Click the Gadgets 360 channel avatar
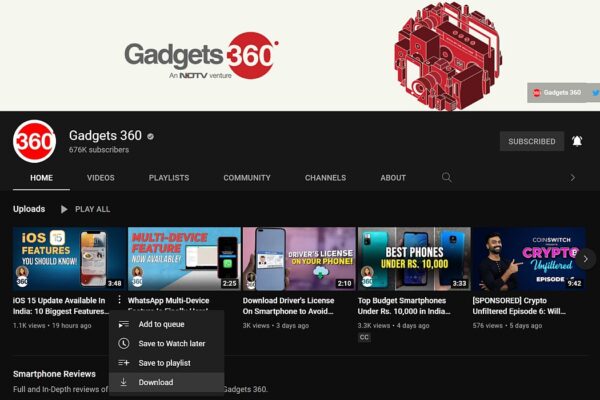Screen dimensions: 600x400 (x=34, y=141)
